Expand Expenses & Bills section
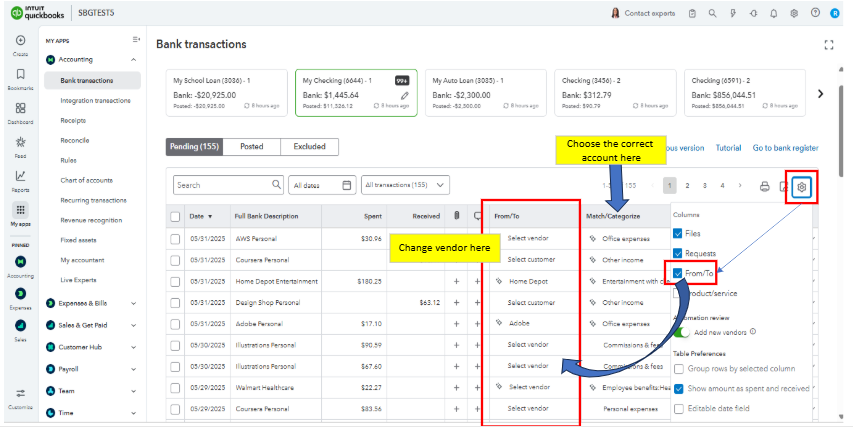 pyautogui.click(x=134, y=304)
